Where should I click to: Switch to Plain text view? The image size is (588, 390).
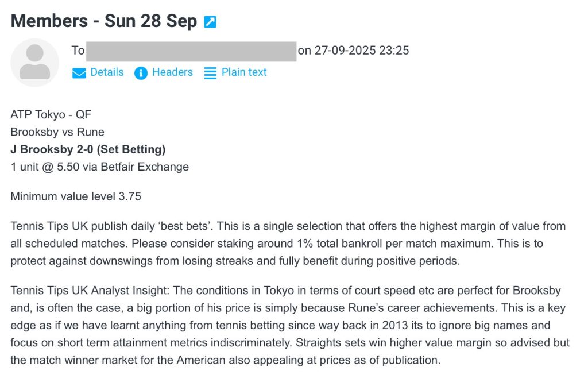(244, 72)
